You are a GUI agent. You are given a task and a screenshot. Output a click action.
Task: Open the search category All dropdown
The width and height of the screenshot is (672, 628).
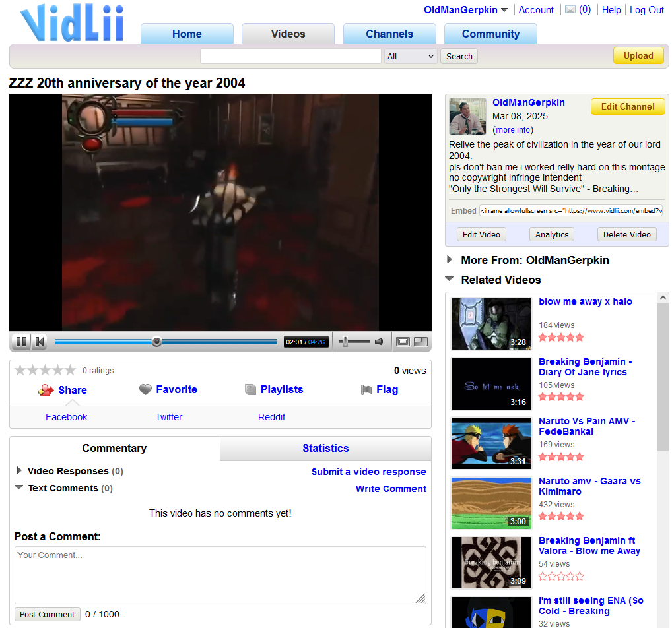coord(411,56)
